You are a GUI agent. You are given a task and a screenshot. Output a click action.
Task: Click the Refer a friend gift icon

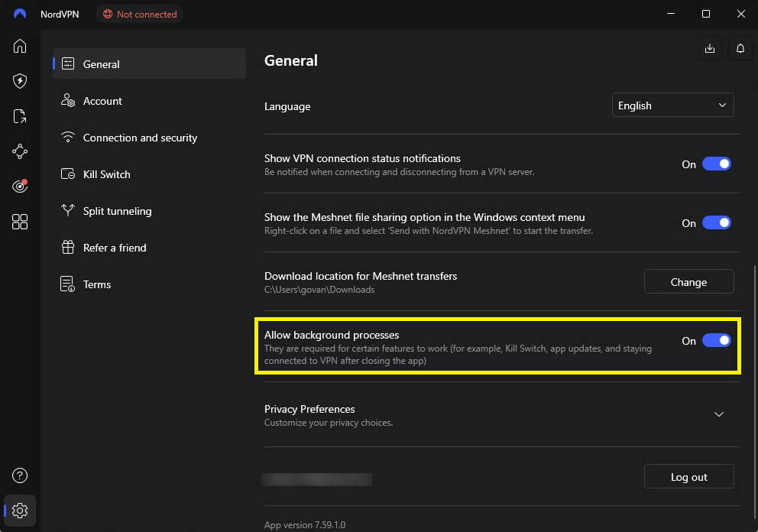pyautogui.click(x=68, y=247)
